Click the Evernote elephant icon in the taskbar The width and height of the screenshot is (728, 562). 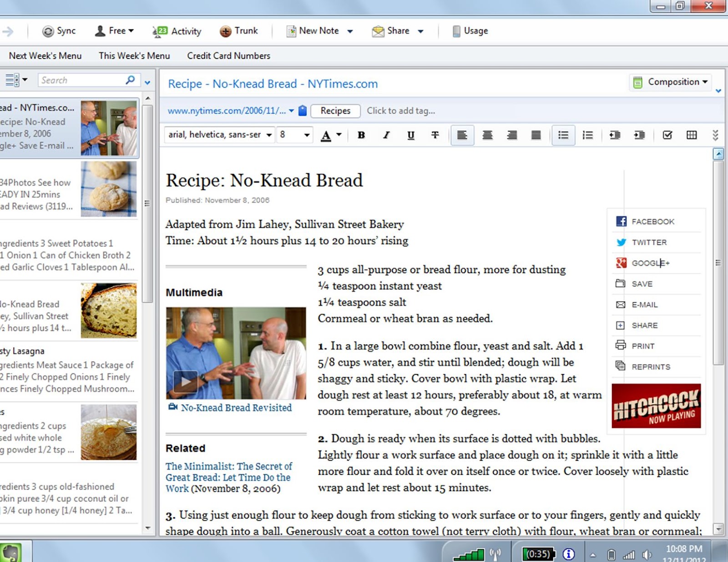coord(11,552)
